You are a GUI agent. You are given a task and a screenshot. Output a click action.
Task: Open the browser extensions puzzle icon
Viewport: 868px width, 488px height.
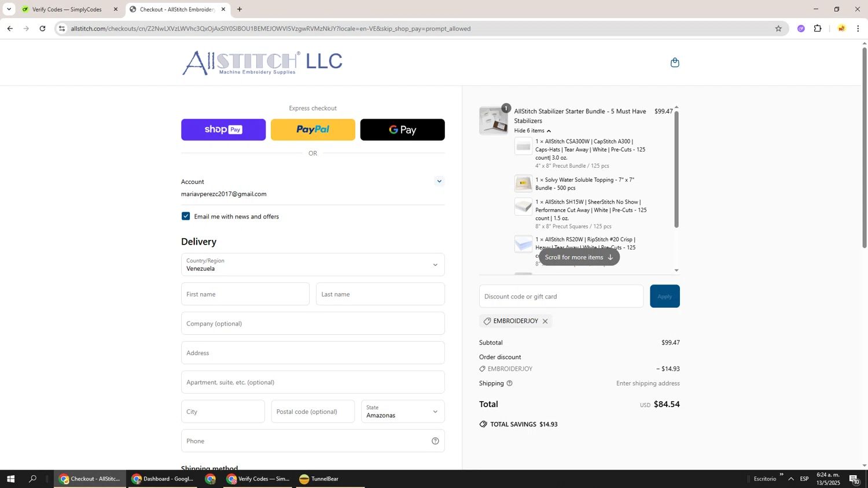point(818,28)
